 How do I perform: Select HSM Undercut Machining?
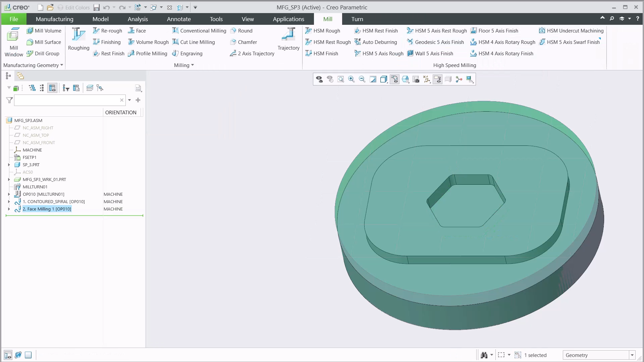(x=571, y=31)
